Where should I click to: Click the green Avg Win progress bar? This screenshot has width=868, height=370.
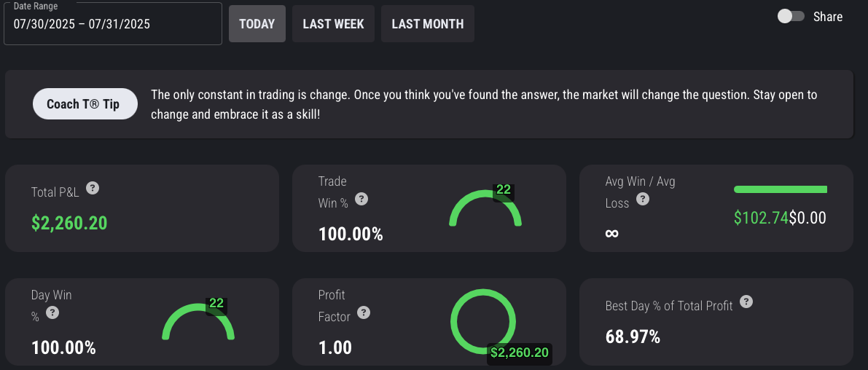pyautogui.click(x=780, y=189)
